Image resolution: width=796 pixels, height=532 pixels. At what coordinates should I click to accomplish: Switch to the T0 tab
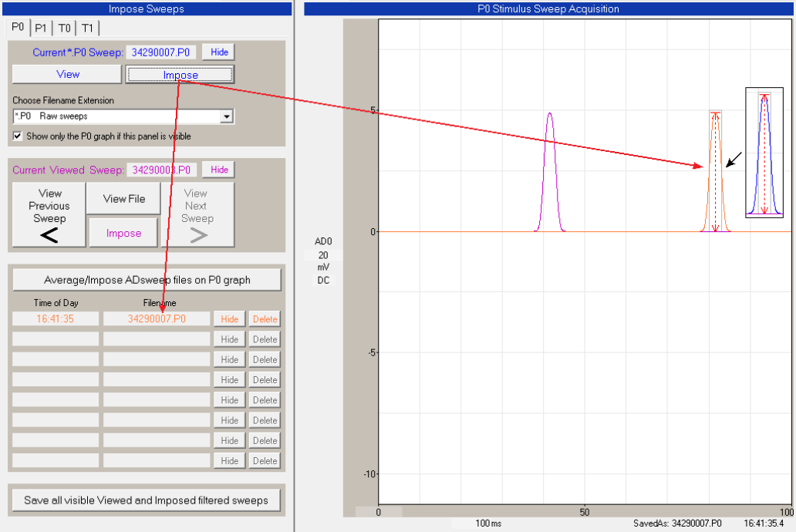[65, 28]
